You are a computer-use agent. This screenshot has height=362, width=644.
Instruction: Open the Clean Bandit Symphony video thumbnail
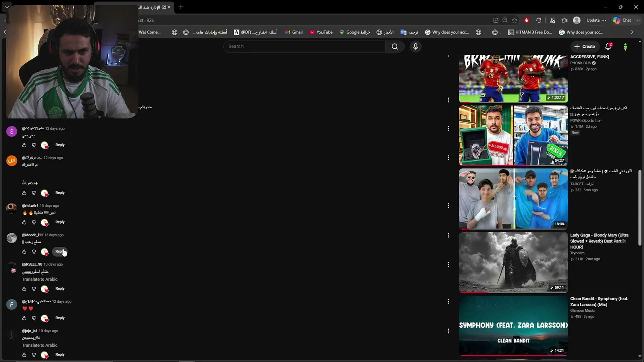pyautogui.click(x=513, y=326)
